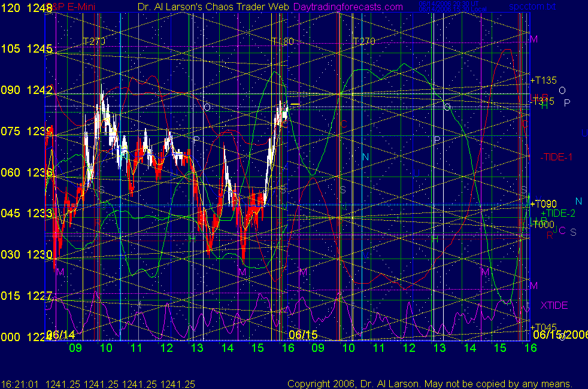Click the +T135 line label
The width and height of the screenshot is (588, 389).
[543, 80]
